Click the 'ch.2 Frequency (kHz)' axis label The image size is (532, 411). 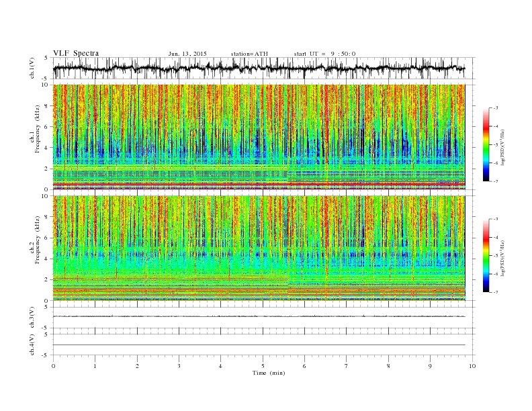35,240
